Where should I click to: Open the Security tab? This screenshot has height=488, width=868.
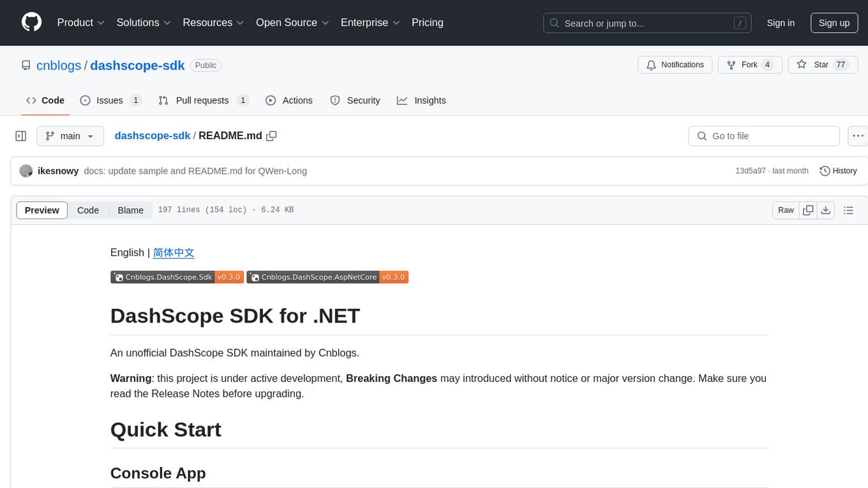point(355,100)
